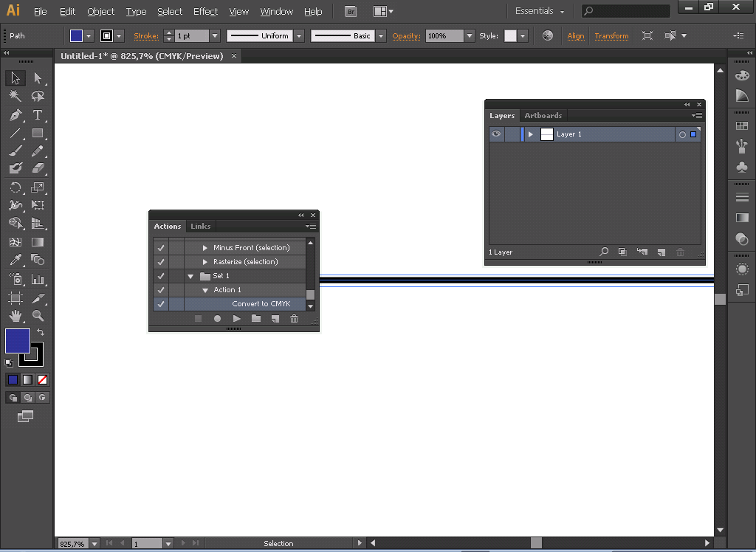Toggle checkmark for Minus Front (selection)
This screenshot has width=756, height=552.
(161, 248)
